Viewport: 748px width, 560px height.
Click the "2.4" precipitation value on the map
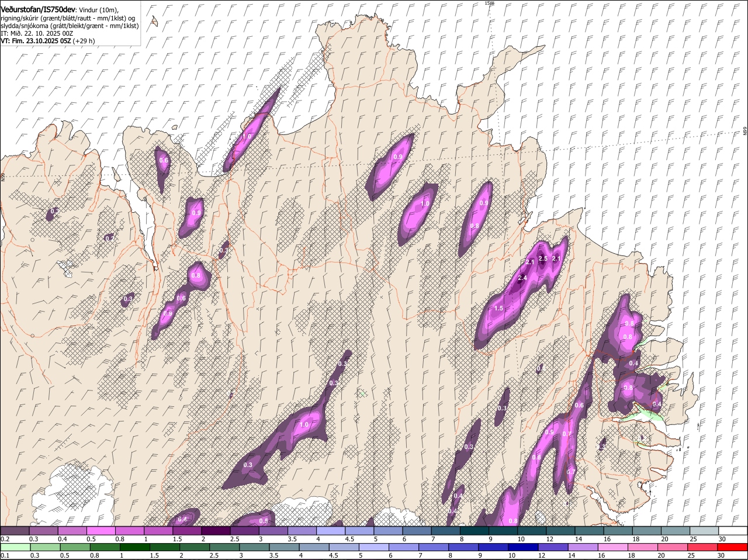click(x=522, y=277)
